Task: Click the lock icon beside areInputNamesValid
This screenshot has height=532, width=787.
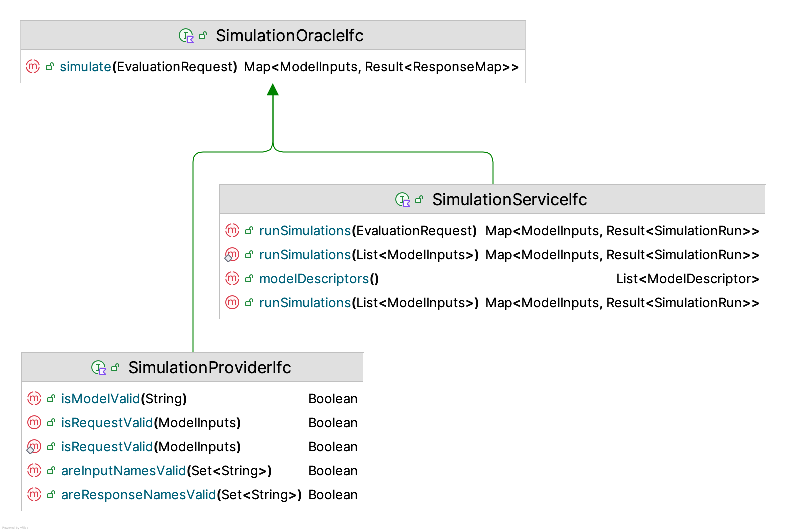Action: pos(51,471)
